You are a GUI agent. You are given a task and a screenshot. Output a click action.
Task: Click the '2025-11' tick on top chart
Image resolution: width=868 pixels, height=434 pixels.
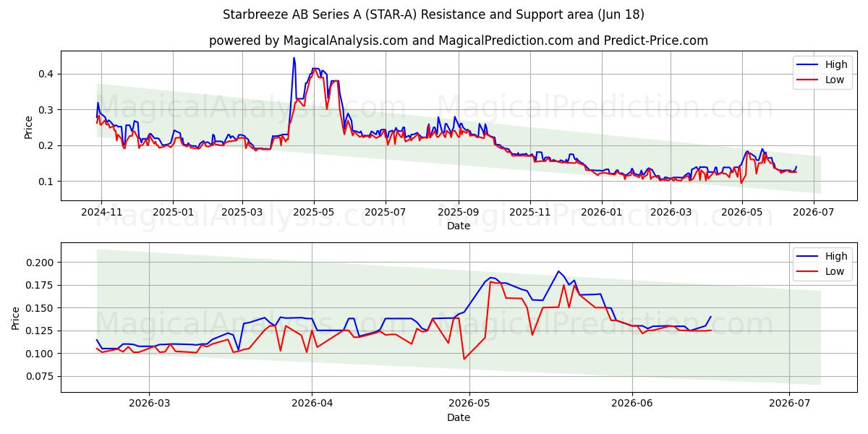click(x=529, y=212)
